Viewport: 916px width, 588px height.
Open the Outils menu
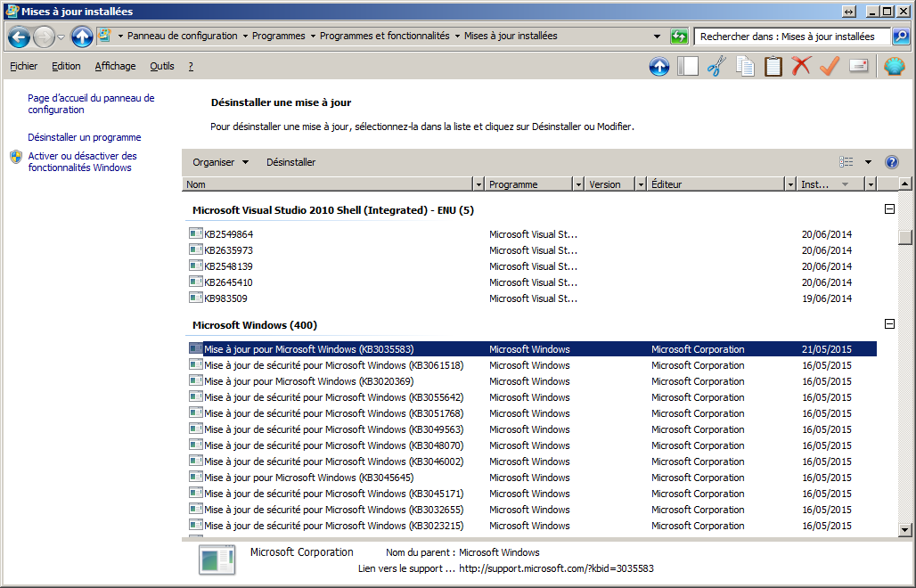(162, 66)
